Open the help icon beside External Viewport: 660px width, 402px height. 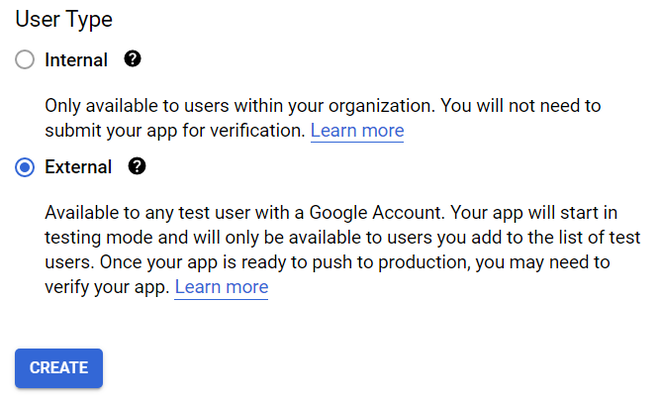(137, 166)
